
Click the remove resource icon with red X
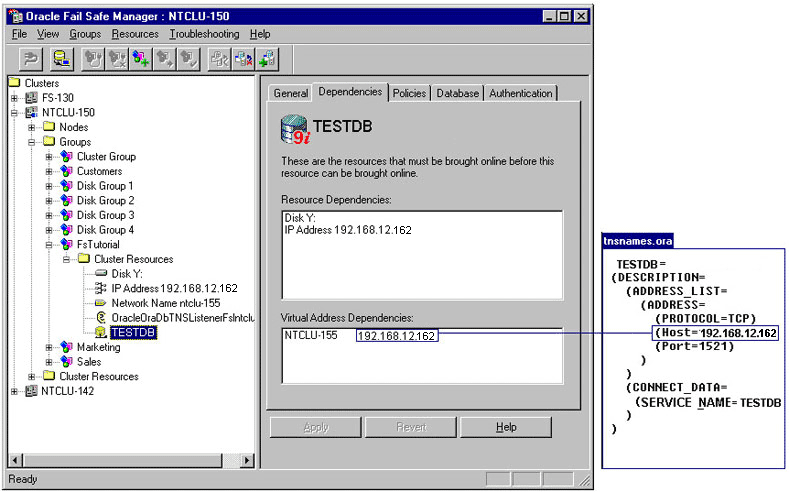(x=244, y=59)
